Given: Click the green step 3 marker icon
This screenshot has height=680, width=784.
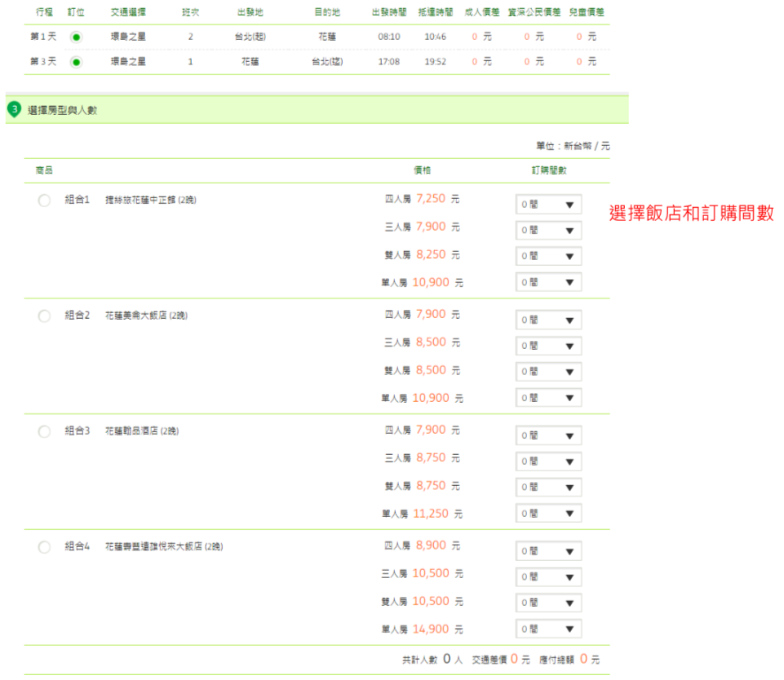Looking at the screenshot, I should (x=13, y=109).
